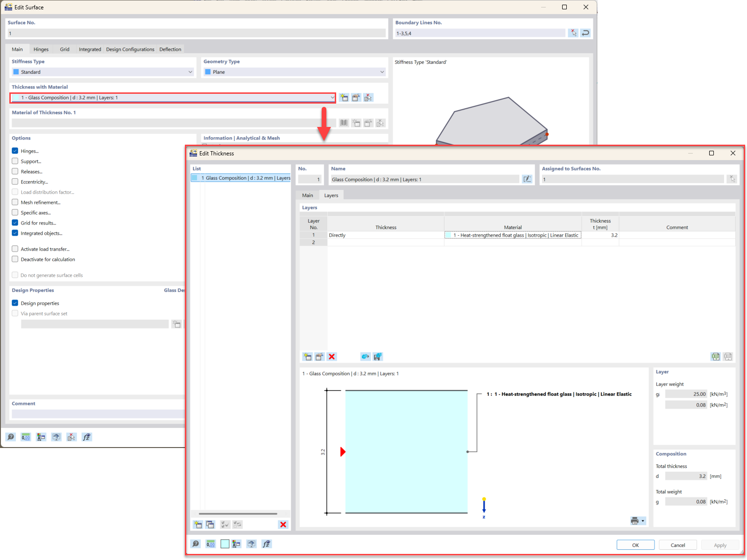The width and height of the screenshot is (747, 560).
Task: Save the layer composition as a block
Action: [x=378, y=357]
